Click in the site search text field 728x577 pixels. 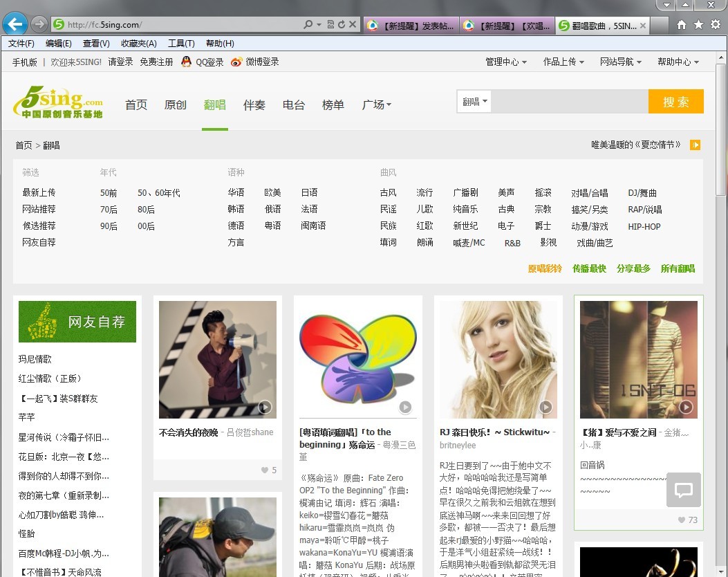(570, 101)
